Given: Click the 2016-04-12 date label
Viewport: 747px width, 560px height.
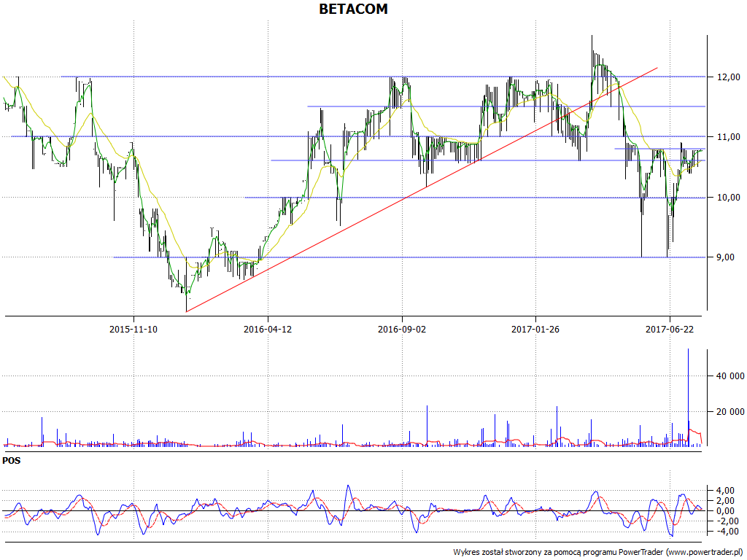Looking at the screenshot, I should click(x=268, y=329).
